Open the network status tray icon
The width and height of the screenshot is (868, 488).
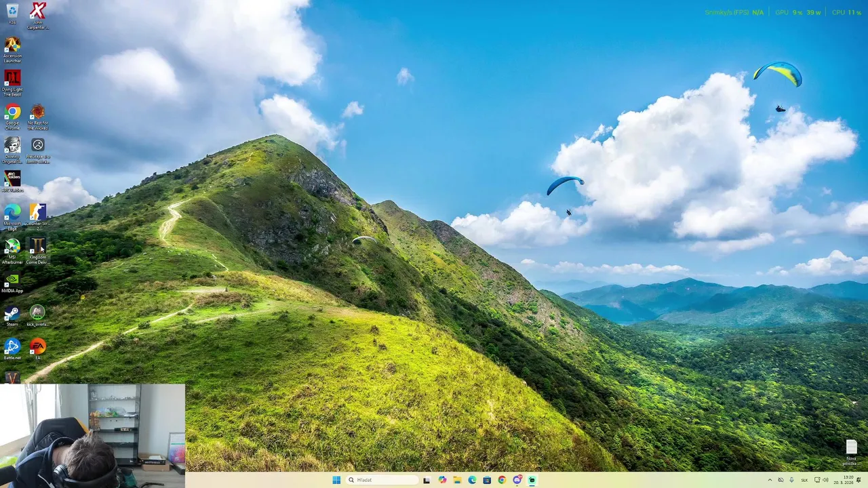click(817, 480)
